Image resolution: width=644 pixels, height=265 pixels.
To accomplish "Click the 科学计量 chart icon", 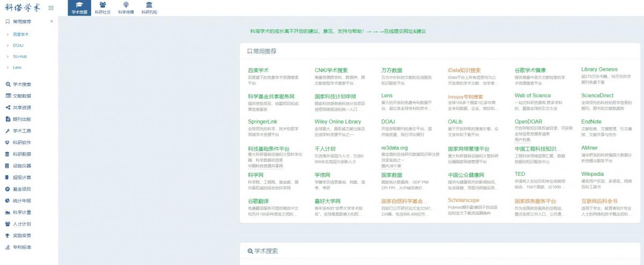I will tap(8, 212).
